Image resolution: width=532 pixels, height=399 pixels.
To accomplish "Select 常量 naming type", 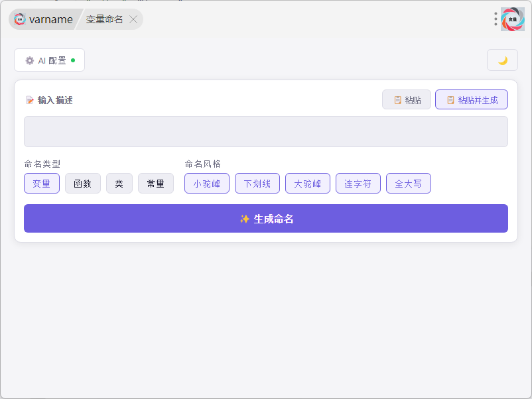I will (x=156, y=184).
